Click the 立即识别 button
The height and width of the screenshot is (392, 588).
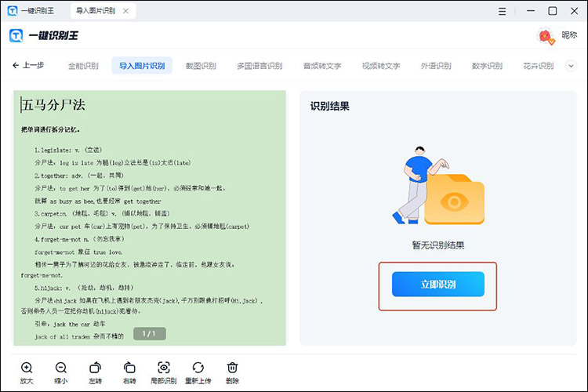[438, 285]
